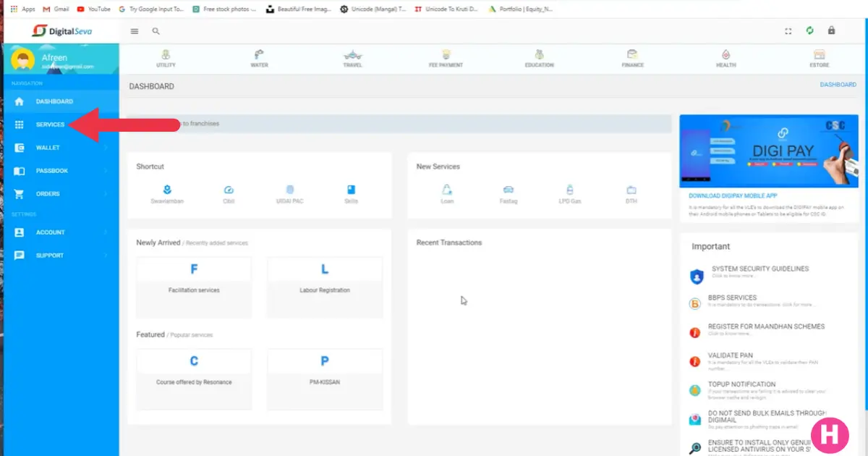
Task: Open the search magnifier icon
Action: click(156, 31)
